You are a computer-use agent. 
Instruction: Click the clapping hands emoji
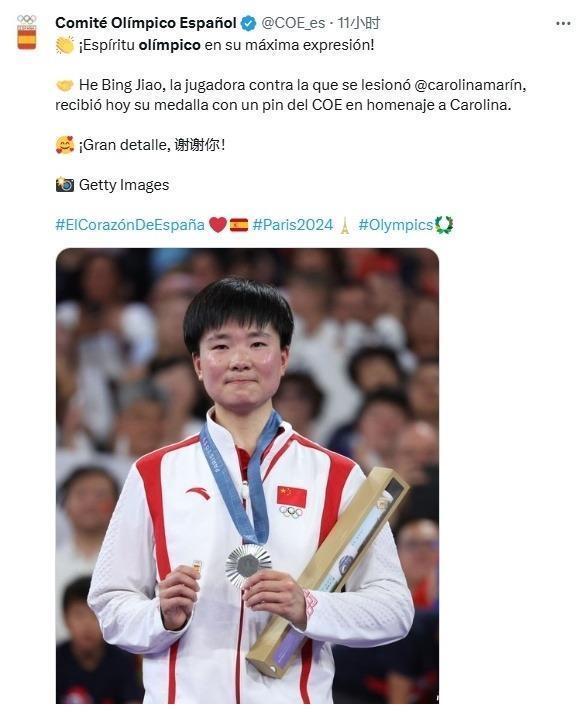(65, 46)
